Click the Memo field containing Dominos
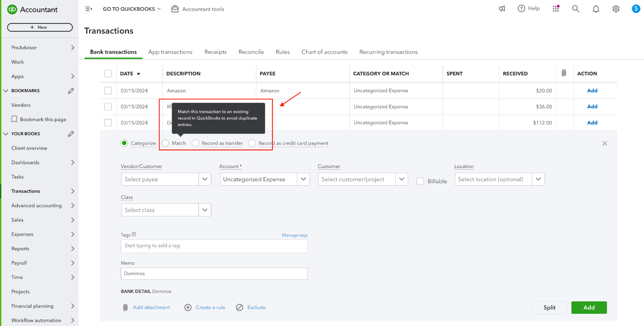Image resolution: width=644 pixels, height=326 pixels. pos(214,274)
